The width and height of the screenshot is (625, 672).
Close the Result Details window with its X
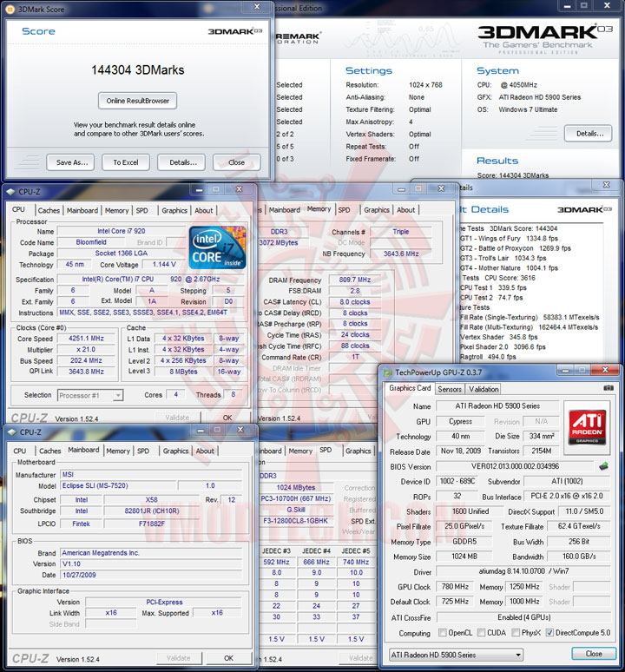click(606, 185)
